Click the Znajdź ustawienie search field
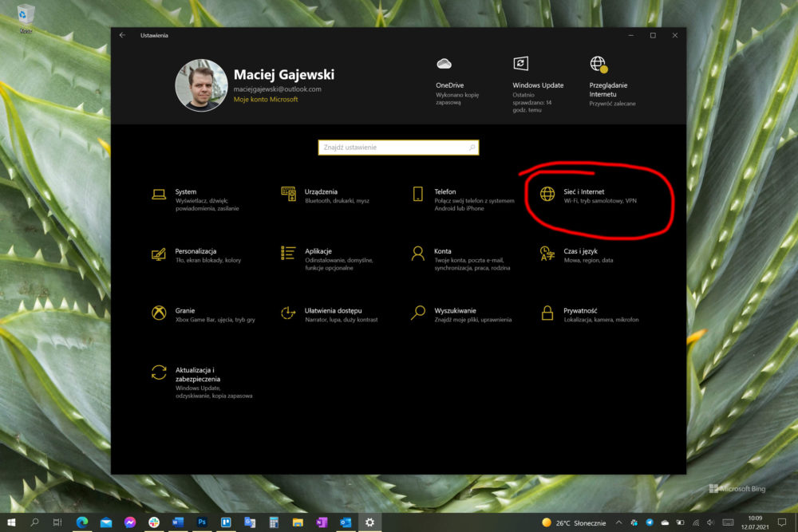Screen dimensions: 798x532 [398, 148]
